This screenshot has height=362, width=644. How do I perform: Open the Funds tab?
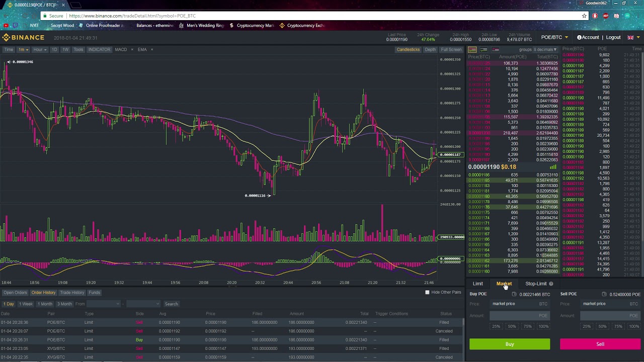(x=94, y=293)
